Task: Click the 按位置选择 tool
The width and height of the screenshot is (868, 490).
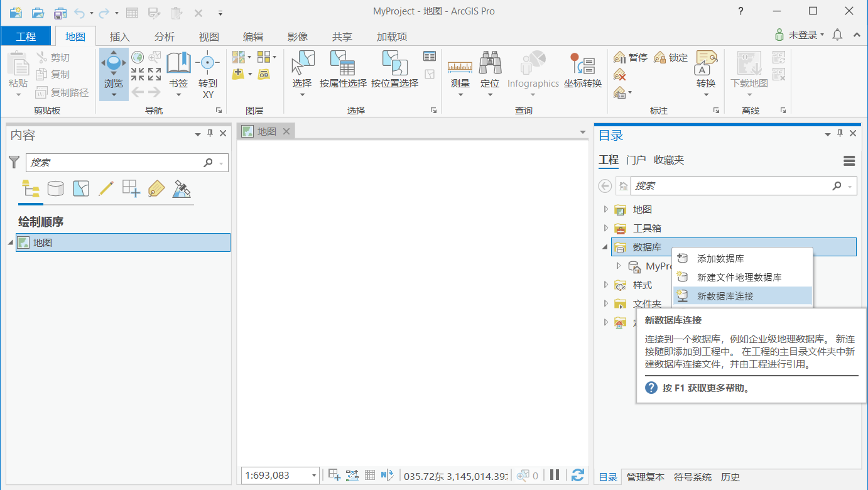Action: tap(394, 69)
